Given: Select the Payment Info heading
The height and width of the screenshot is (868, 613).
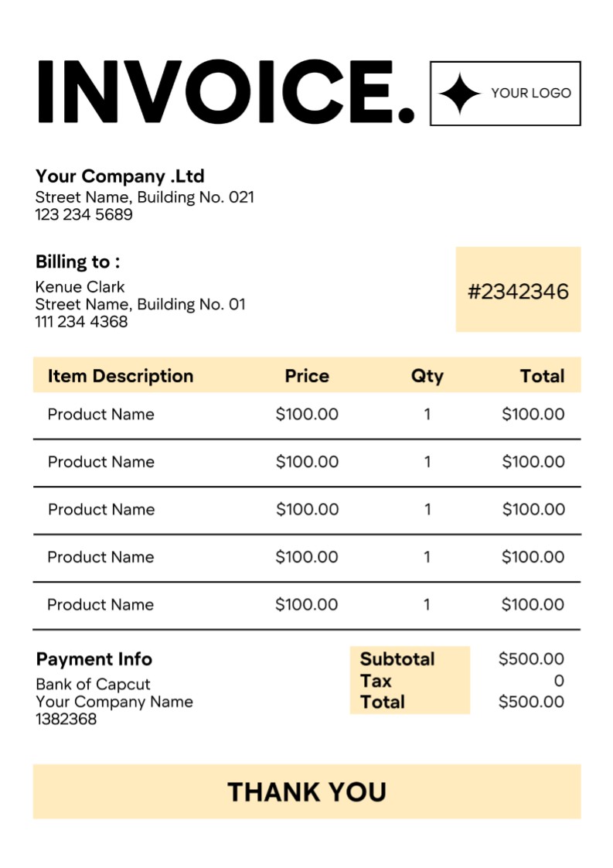Looking at the screenshot, I should [x=94, y=659].
